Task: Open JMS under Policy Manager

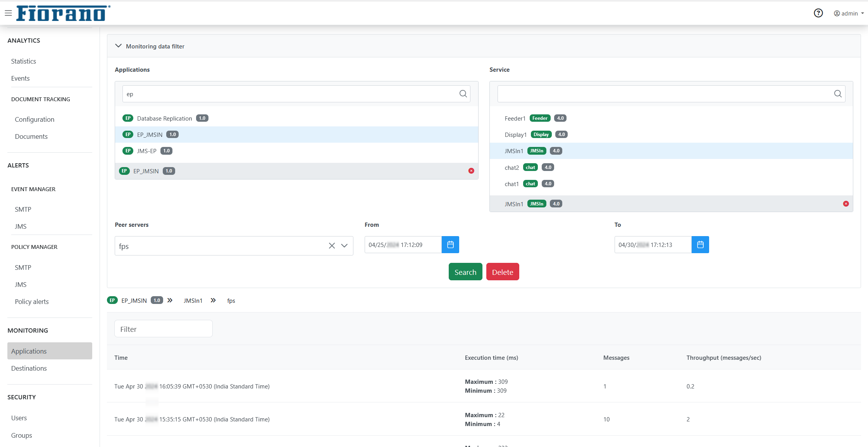Action: [21, 285]
